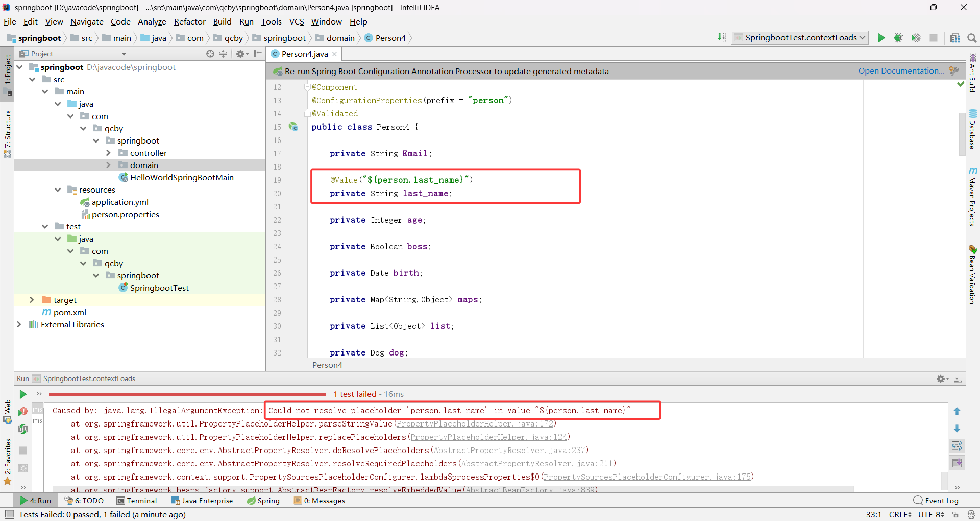This screenshot has height=521, width=980.
Task: Open Ant Build side panel
Action: click(973, 73)
